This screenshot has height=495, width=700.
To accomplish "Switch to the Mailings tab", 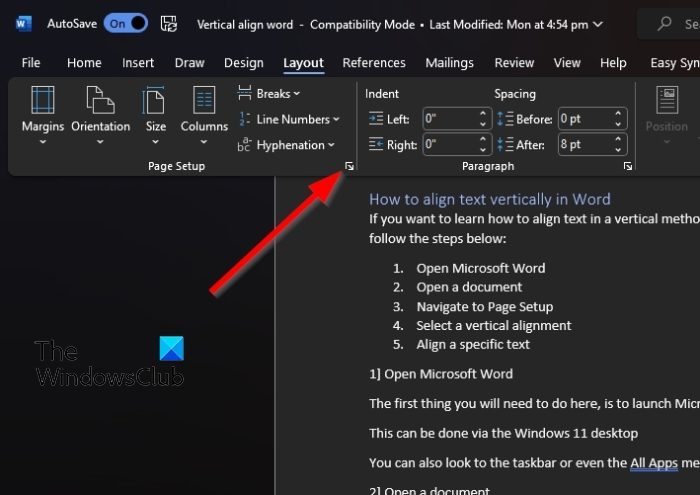I will [450, 63].
